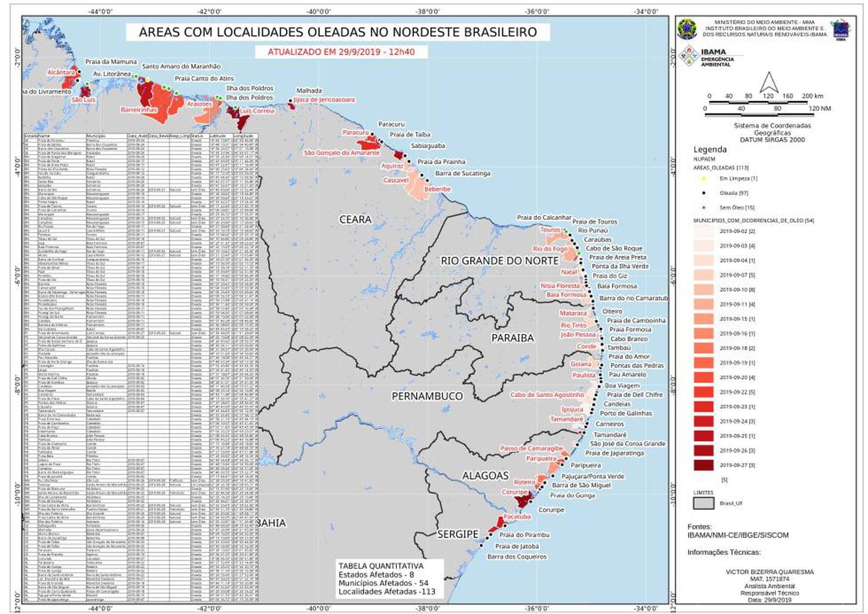Select the 2019-09-02 lightest legend swatch

703,231
